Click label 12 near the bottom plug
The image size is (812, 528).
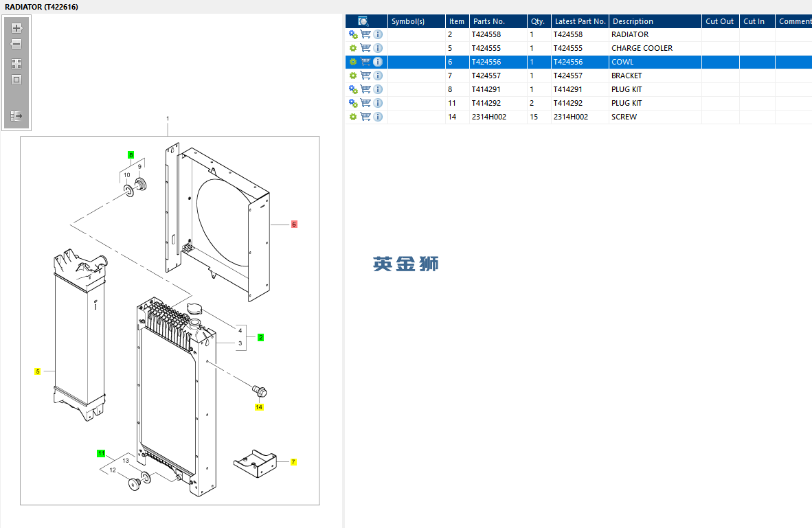point(113,470)
